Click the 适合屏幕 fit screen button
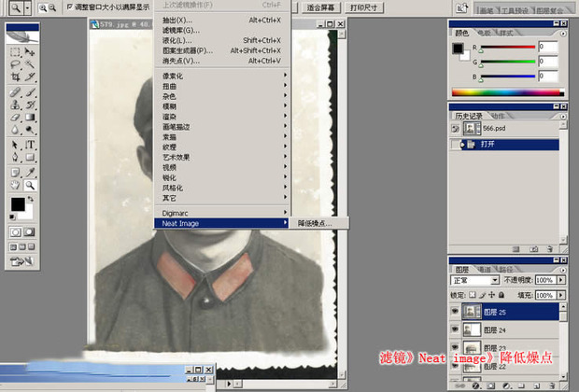Screen dimensions: 579x392 pyautogui.click(x=323, y=7)
